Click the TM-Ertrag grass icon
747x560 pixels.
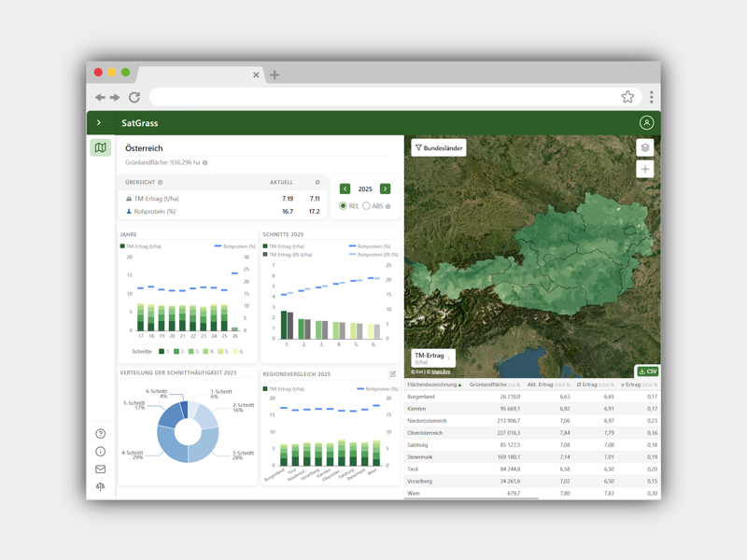[x=129, y=199]
